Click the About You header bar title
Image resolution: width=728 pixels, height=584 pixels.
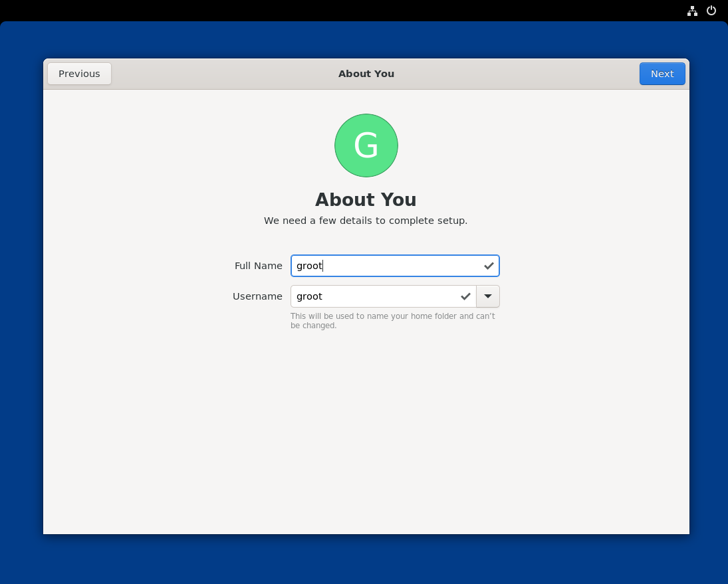366,74
